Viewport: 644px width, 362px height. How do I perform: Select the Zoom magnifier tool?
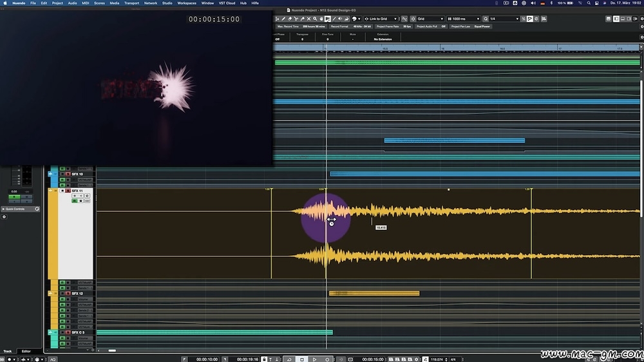[x=315, y=19]
